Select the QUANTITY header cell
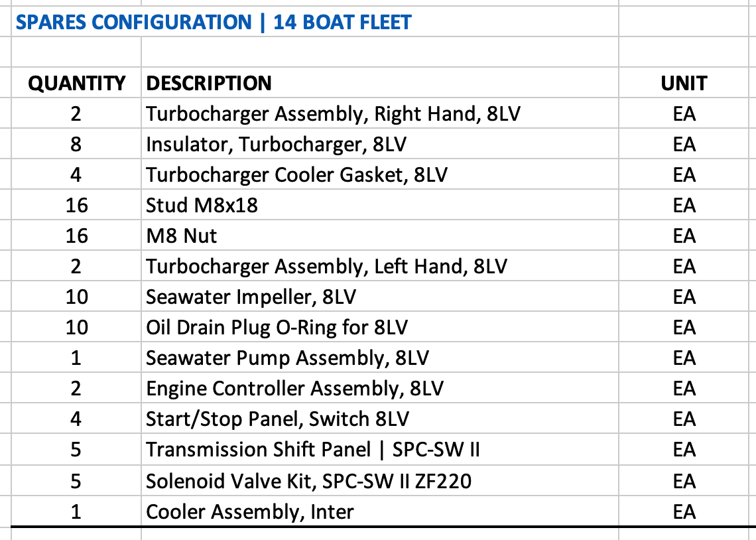The image size is (756, 540). point(76,83)
